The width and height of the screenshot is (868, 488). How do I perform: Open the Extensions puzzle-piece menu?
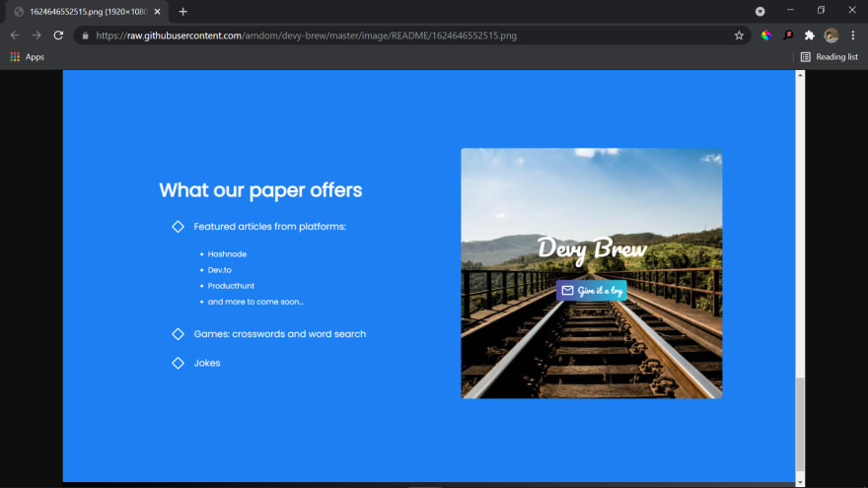(x=810, y=35)
